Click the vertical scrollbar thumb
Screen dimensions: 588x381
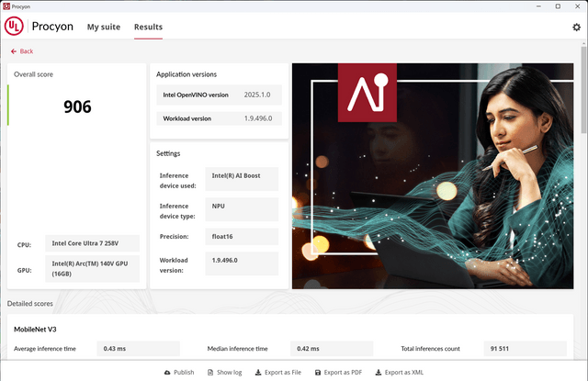click(584, 89)
